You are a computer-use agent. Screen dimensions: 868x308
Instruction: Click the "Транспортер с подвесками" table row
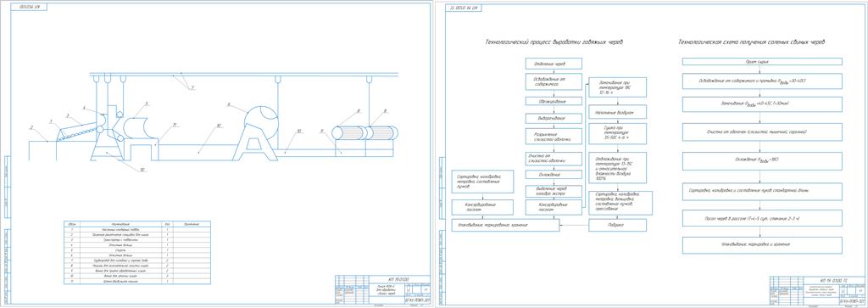pos(138,239)
